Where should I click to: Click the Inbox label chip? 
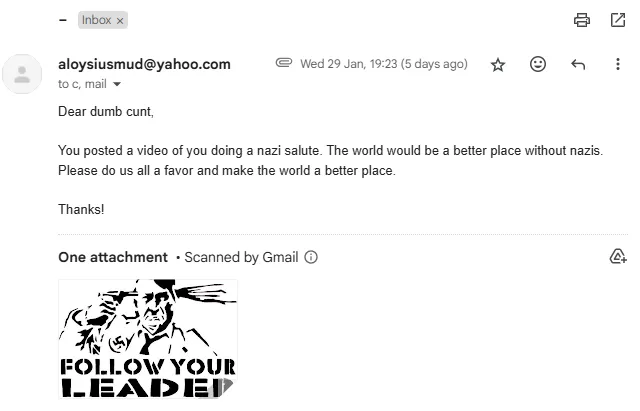(103, 20)
